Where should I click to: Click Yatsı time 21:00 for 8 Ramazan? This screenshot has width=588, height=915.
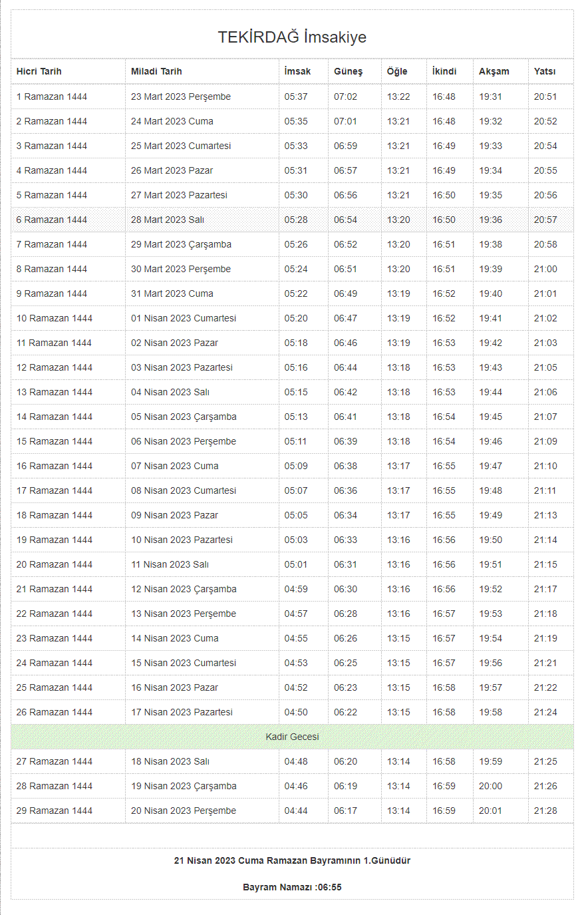(545, 269)
